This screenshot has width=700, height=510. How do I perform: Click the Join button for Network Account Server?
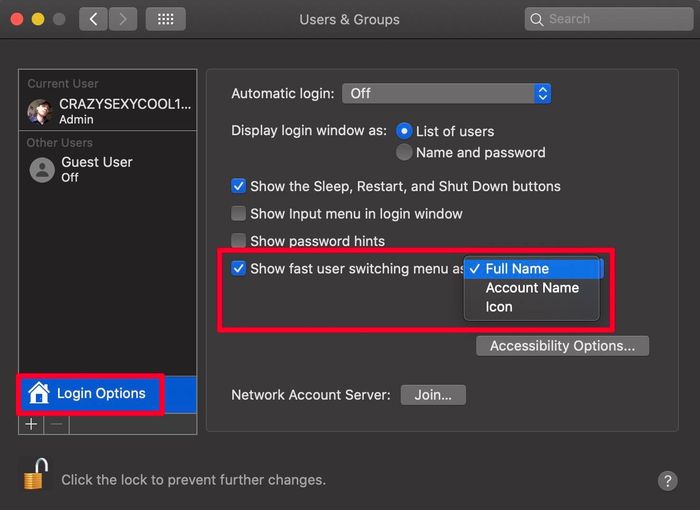point(433,395)
